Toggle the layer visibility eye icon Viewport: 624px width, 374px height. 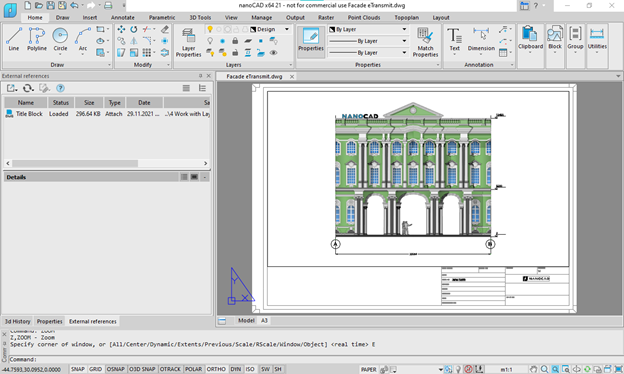coord(273,53)
